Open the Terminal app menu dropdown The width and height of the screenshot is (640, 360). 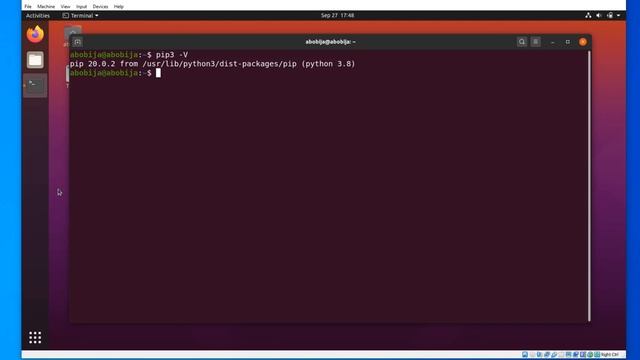click(x=80, y=16)
